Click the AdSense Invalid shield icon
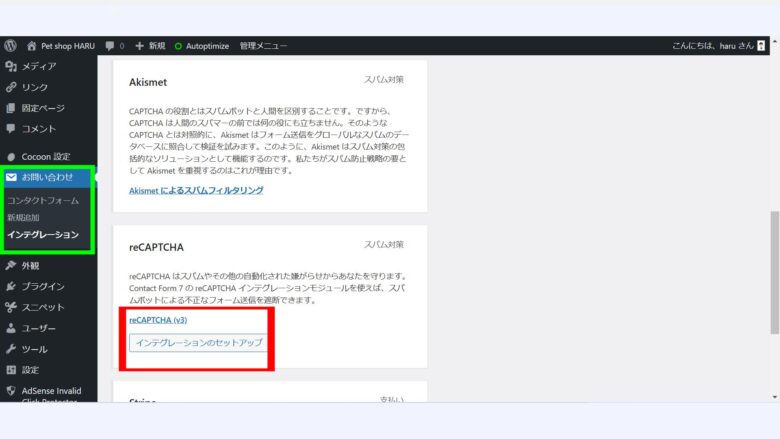This screenshot has height=439, width=780. point(11,391)
